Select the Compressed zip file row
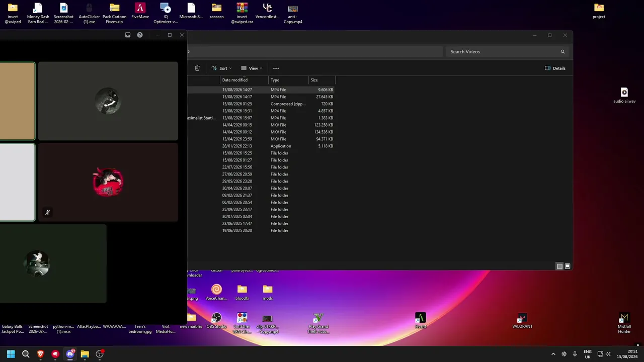 click(261, 104)
